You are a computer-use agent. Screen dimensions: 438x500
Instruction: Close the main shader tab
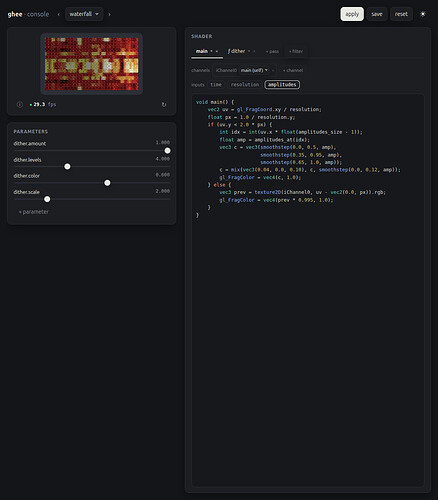[x=217, y=51]
